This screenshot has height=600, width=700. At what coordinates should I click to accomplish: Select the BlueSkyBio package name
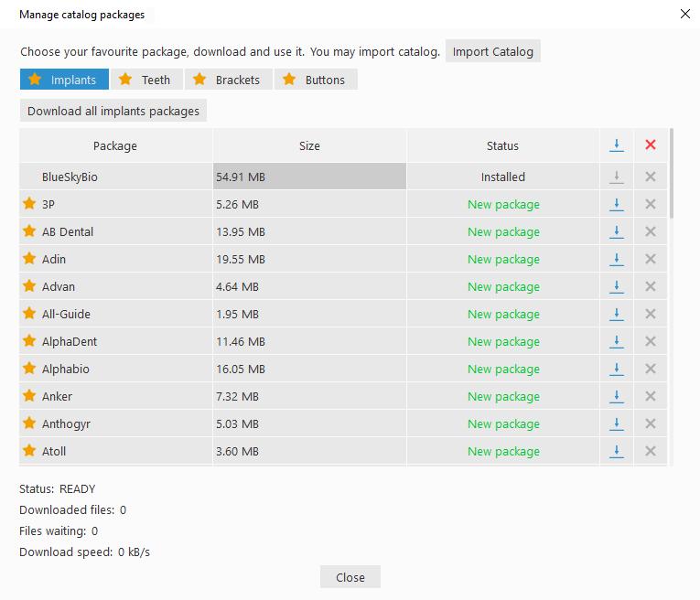coord(70,177)
